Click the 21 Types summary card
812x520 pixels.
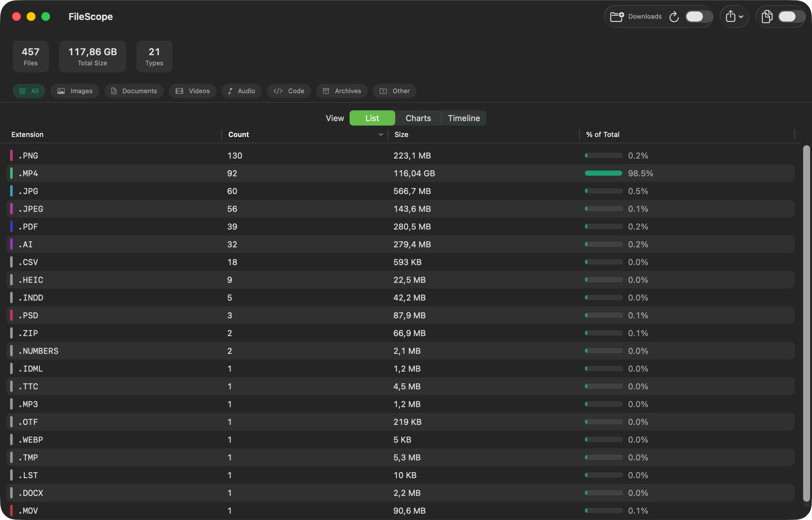(154, 56)
